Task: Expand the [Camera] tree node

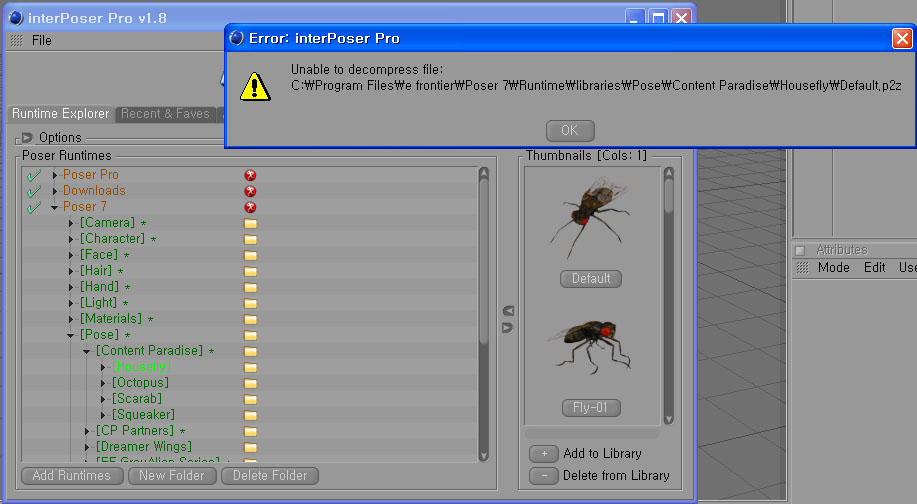Action: click(71, 223)
